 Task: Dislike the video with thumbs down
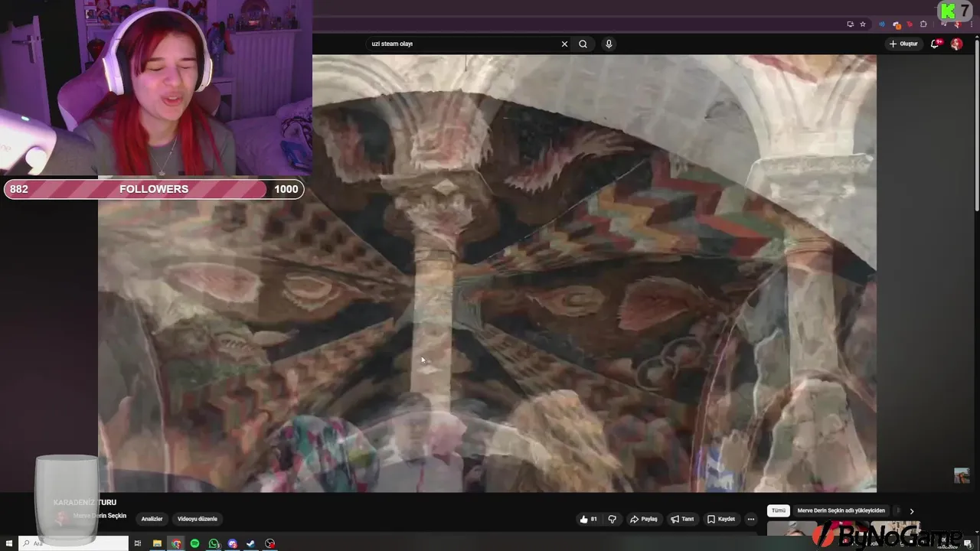[x=612, y=519]
